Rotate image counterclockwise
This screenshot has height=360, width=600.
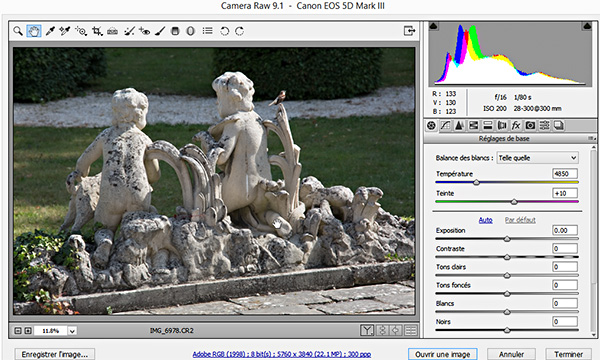225,31
